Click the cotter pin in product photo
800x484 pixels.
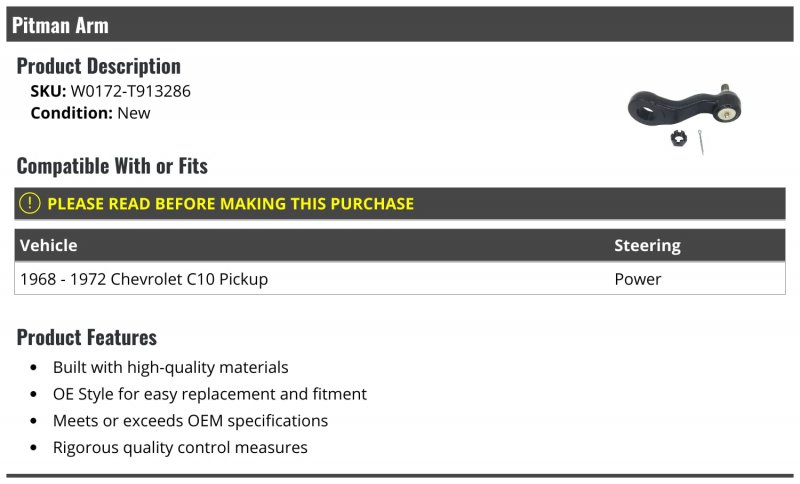(x=704, y=143)
